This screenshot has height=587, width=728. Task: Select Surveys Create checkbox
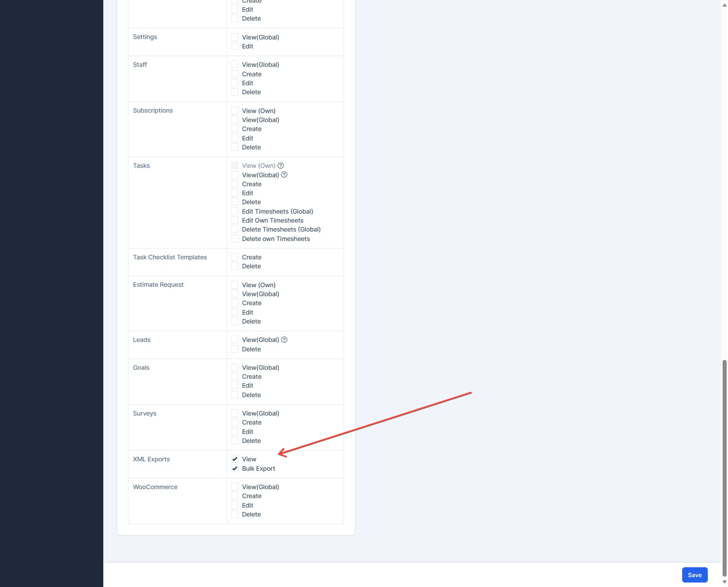(234, 422)
